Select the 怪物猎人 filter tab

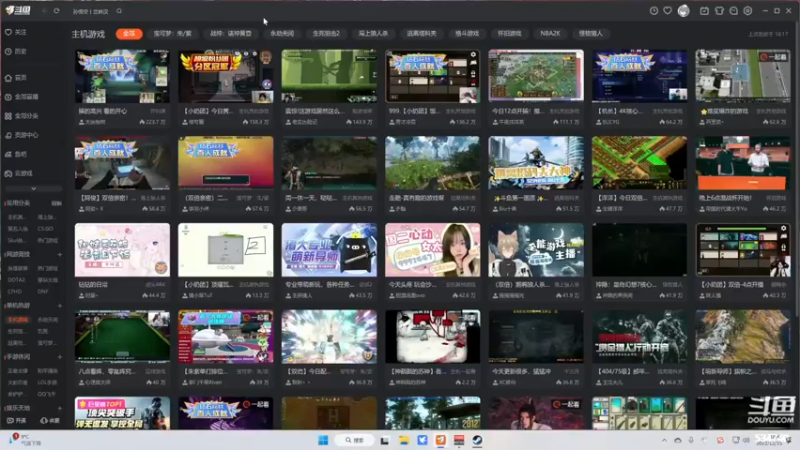point(590,33)
